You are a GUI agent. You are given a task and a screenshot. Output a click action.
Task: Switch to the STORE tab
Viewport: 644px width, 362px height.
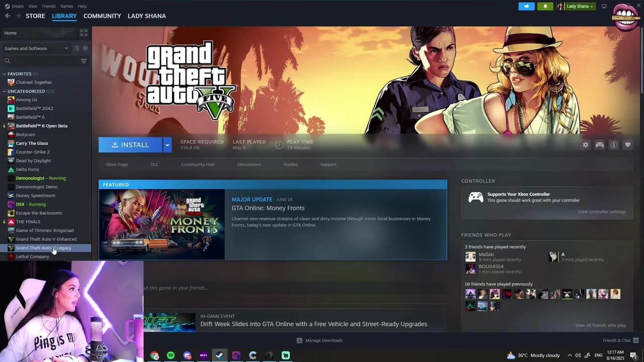pos(35,16)
